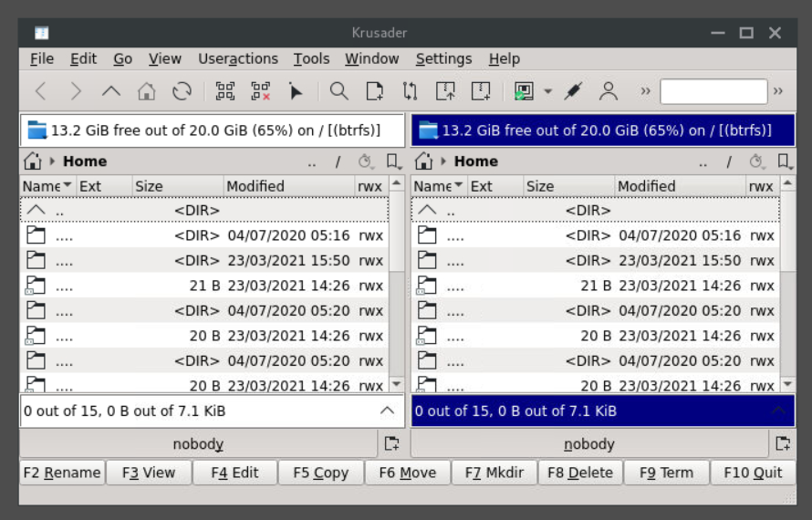Image resolution: width=812 pixels, height=520 pixels.
Task: Open left panel history clock dropdown
Action: [366, 162]
